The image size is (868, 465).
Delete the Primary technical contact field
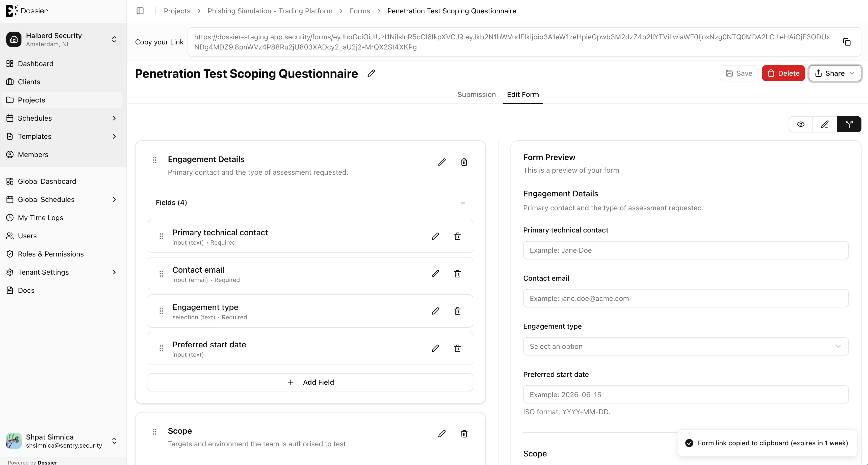coord(458,236)
